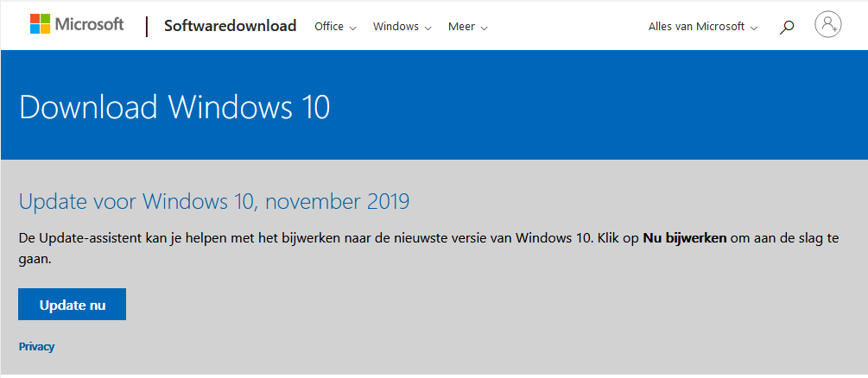Click the Download Windows 10 heading
This screenshot has height=378, width=868.
174,108
